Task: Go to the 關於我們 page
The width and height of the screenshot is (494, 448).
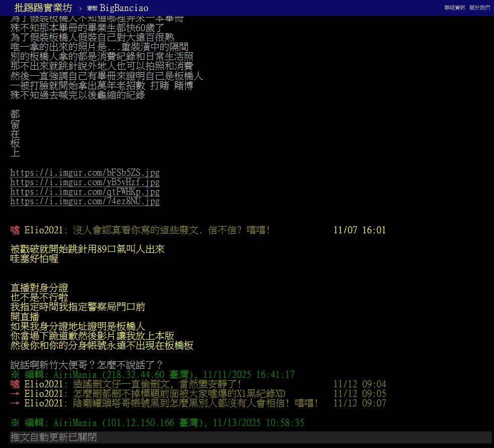Action: point(480,8)
